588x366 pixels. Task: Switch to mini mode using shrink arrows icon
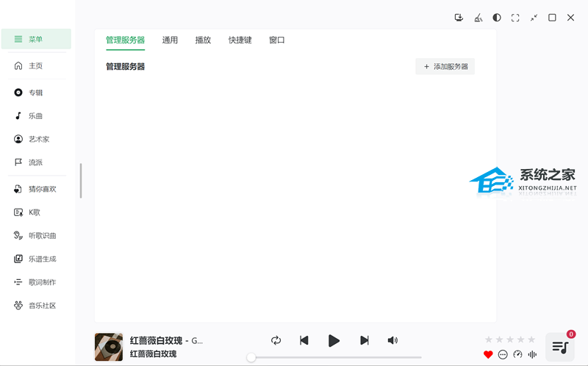pyautogui.click(x=534, y=18)
